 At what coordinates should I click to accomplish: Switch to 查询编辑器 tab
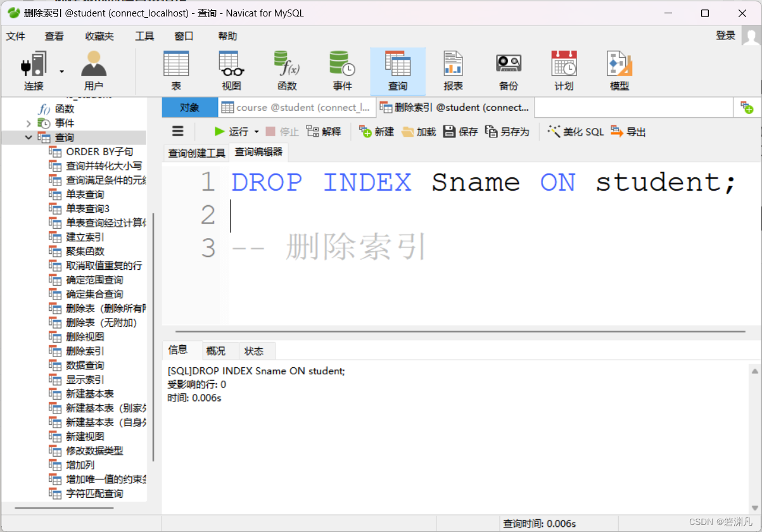click(258, 152)
